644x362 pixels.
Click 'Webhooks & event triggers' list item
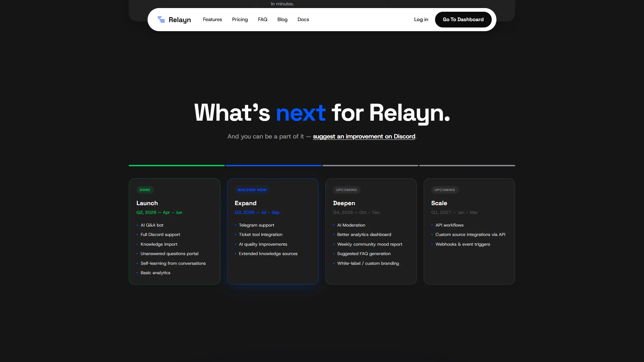pos(463,244)
